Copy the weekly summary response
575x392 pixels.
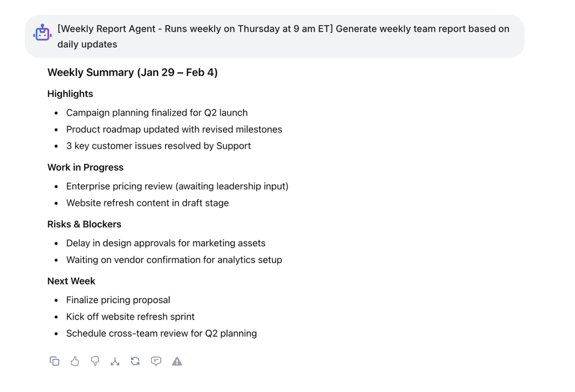click(x=54, y=361)
